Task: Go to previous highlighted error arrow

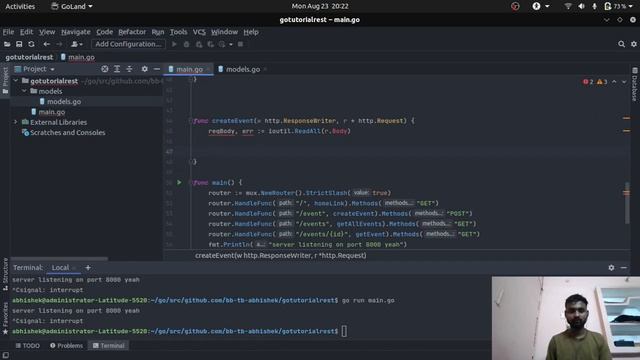Action: click(614, 82)
